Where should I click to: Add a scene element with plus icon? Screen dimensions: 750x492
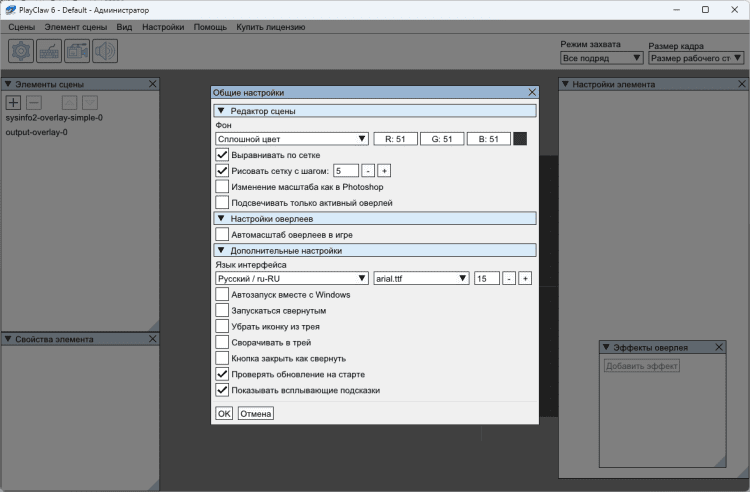(x=13, y=102)
